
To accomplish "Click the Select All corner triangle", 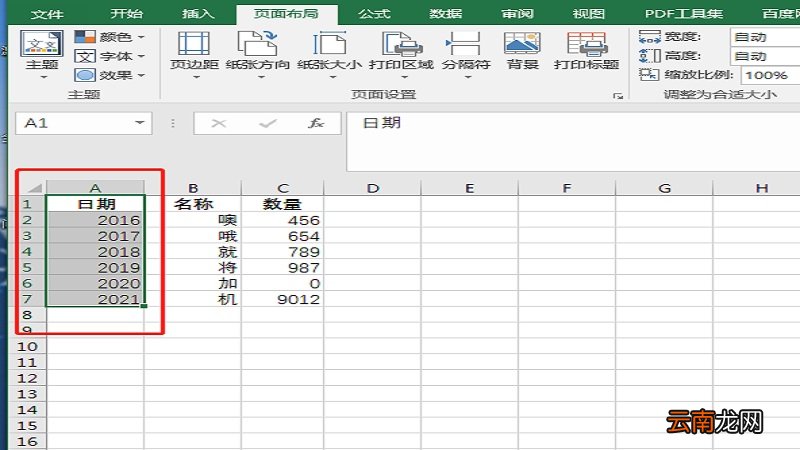I will tap(35, 187).
